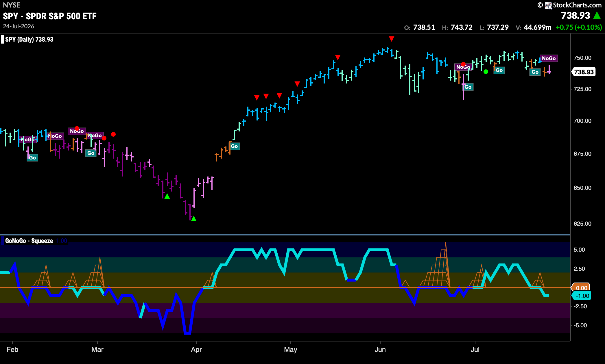605x364 pixels.
Task: Click the white swatch beside SPY (Daily)
Action: coord(3,39)
